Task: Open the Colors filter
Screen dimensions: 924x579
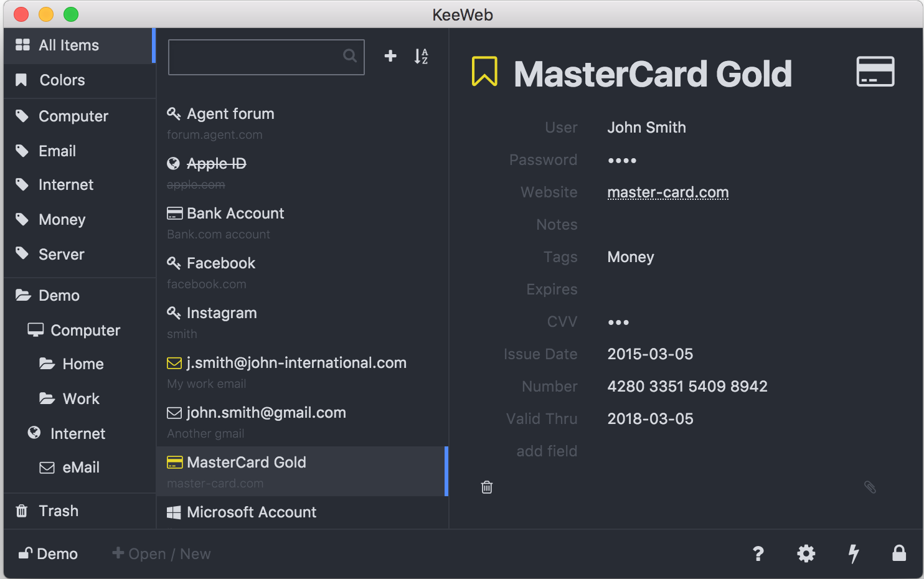Action: [80, 80]
